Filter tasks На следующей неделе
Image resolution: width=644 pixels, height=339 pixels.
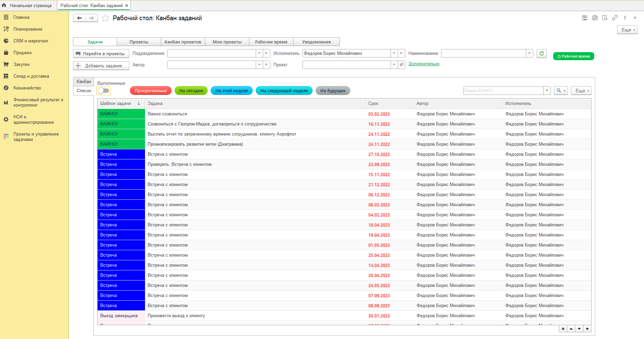click(284, 90)
